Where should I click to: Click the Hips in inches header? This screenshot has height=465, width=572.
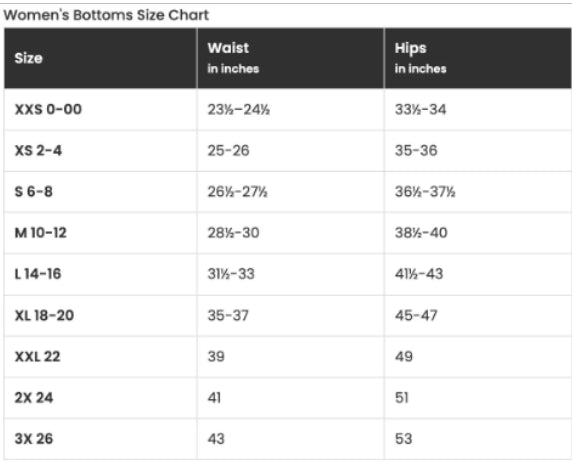click(x=478, y=58)
